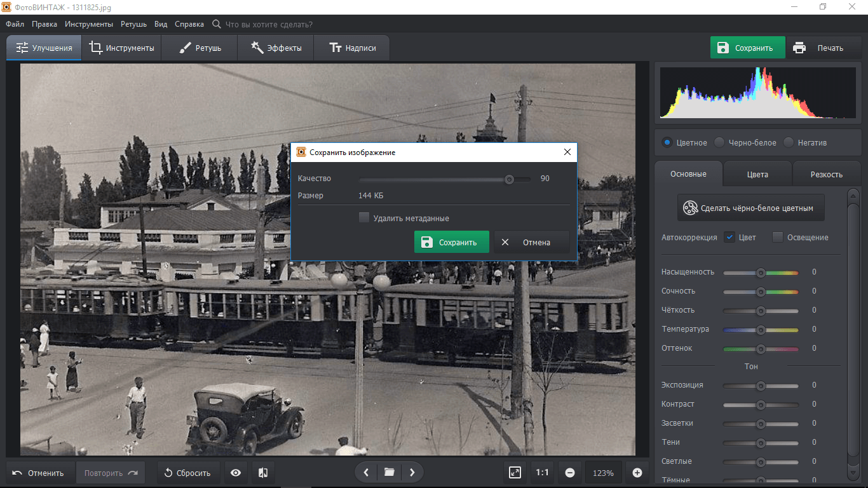Open the Файл menu
The height and width of the screenshot is (488, 868).
[x=15, y=24]
